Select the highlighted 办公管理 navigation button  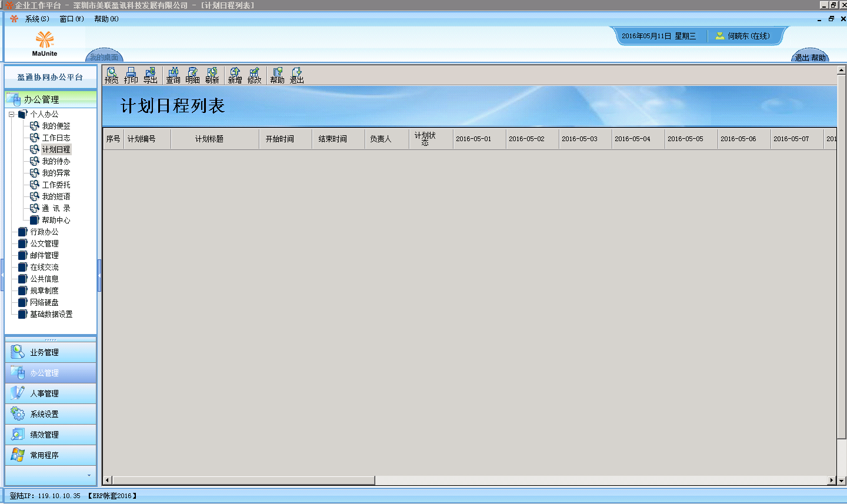pyautogui.click(x=51, y=373)
